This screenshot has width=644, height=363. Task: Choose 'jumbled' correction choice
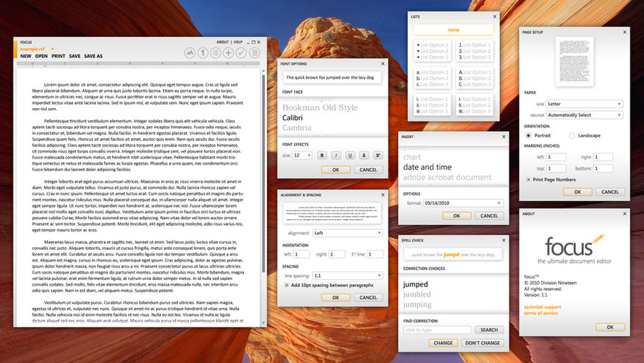[x=417, y=294]
